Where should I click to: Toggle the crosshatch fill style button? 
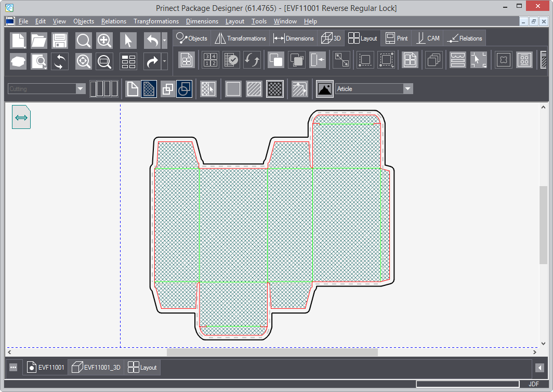[274, 89]
